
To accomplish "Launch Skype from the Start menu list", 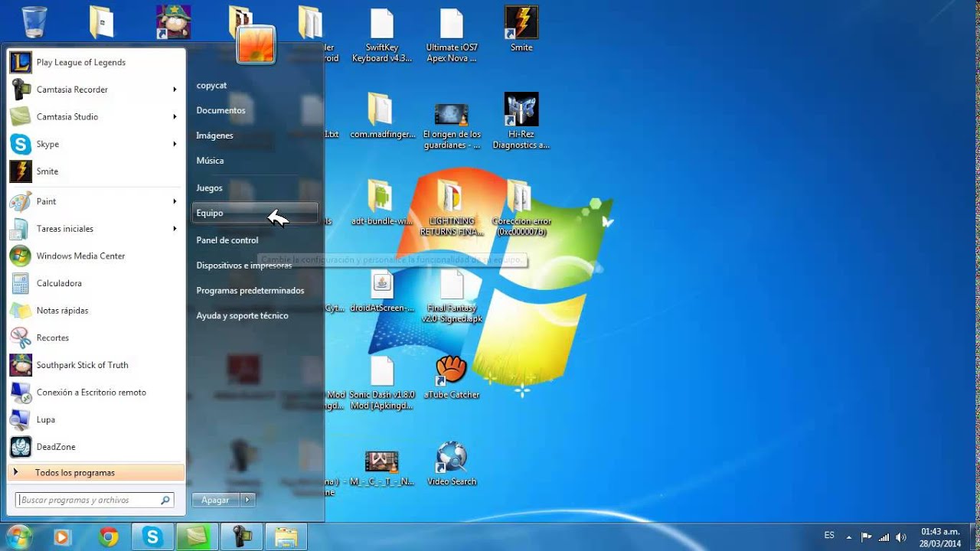I will (96, 144).
